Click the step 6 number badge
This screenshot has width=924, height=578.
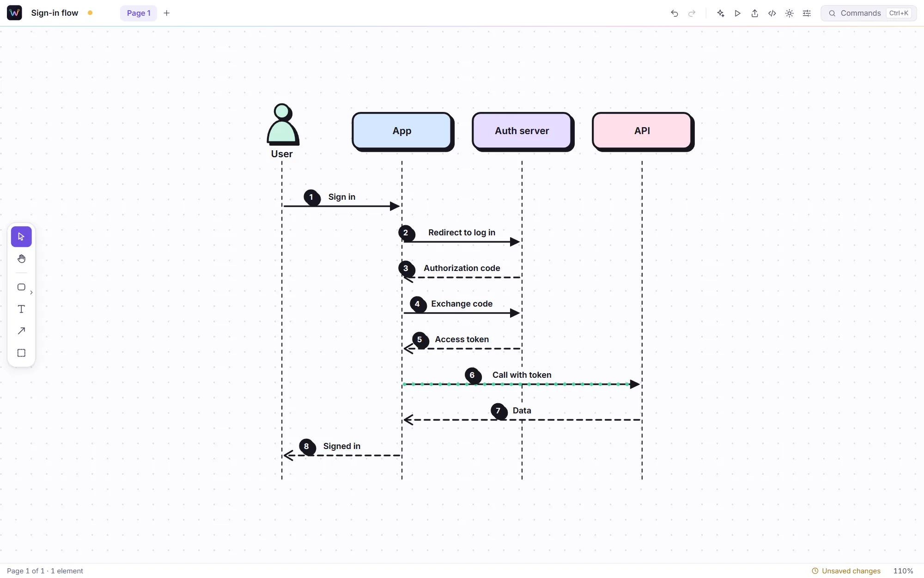click(x=473, y=375)
